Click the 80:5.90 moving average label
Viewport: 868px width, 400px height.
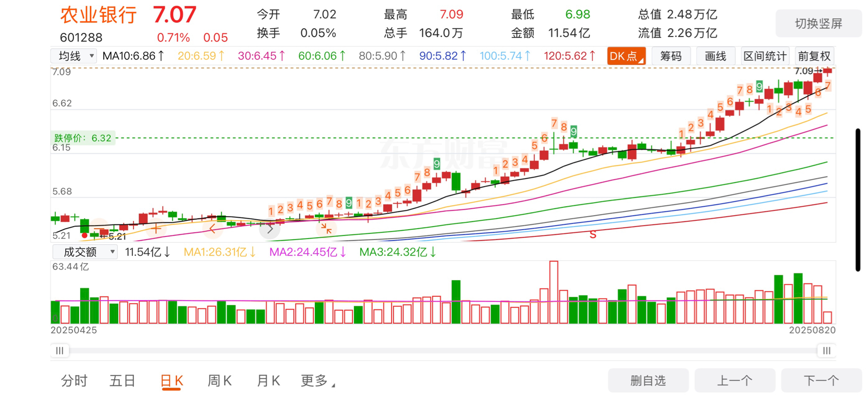coord(383,56)
